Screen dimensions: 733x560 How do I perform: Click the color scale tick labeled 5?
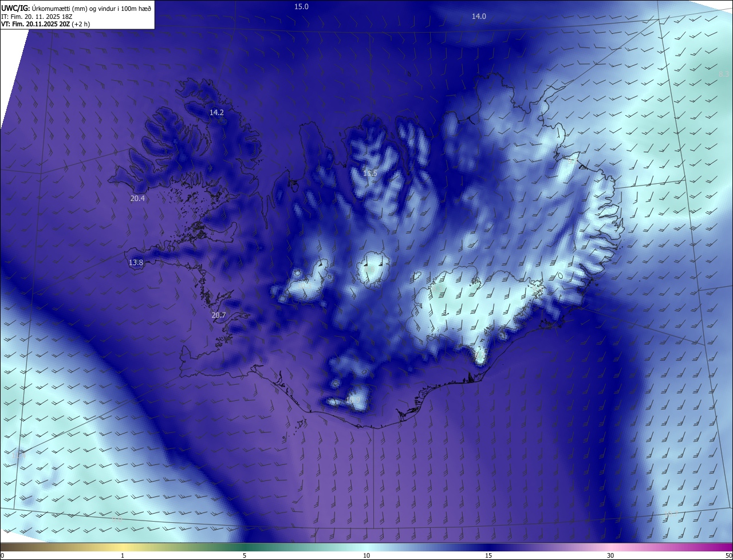point(245,556)
